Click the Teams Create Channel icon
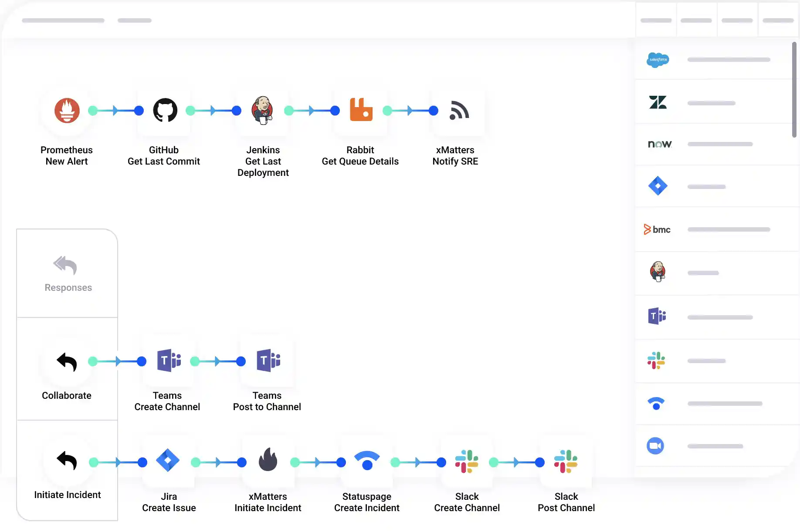 [169, 360]
